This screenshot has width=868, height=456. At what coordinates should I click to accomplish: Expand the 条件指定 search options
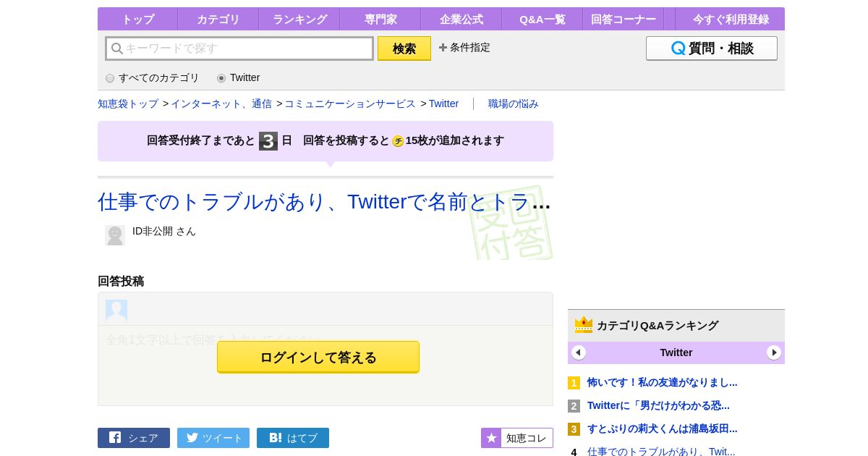click(464, 48)
